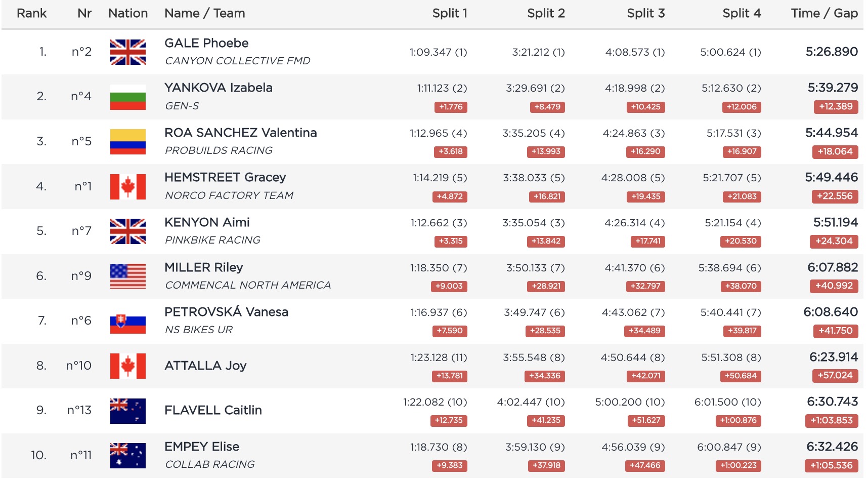Click the Split 3 column header
The width and height of the screenshot is (868, 480).
click(645, 13)
